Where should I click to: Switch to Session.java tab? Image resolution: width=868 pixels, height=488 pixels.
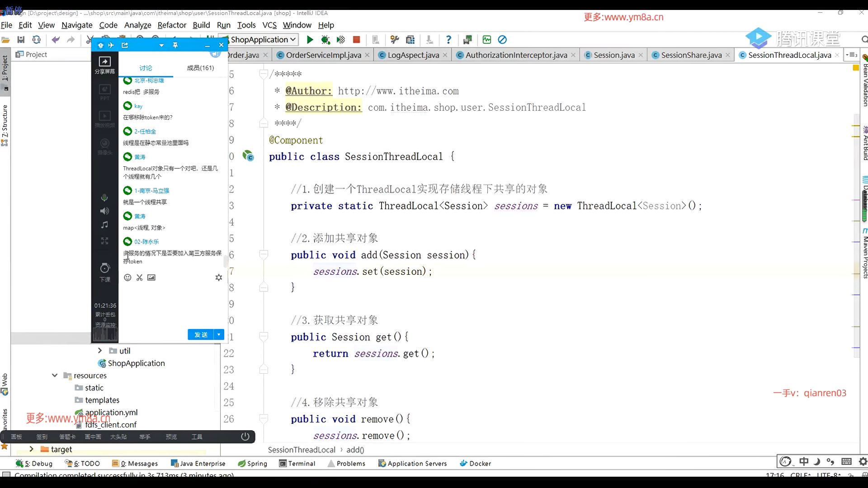(x=613, y=55)
